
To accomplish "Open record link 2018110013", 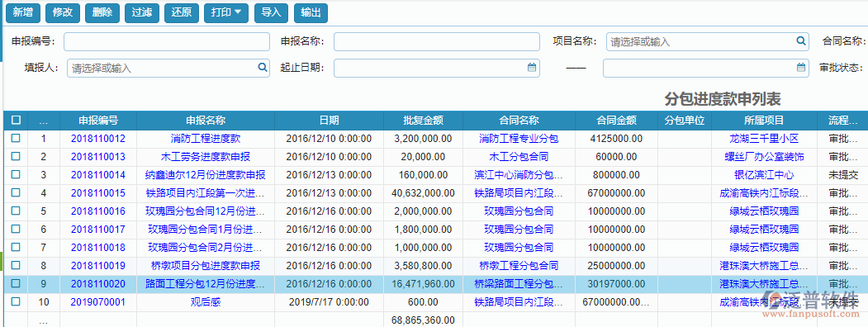I will tap(98, 157).
